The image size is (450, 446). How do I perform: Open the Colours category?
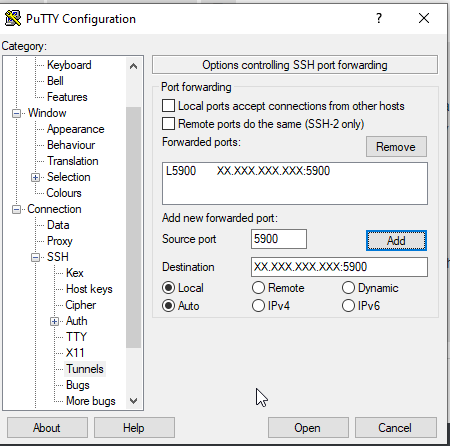(x=64, y=193)
